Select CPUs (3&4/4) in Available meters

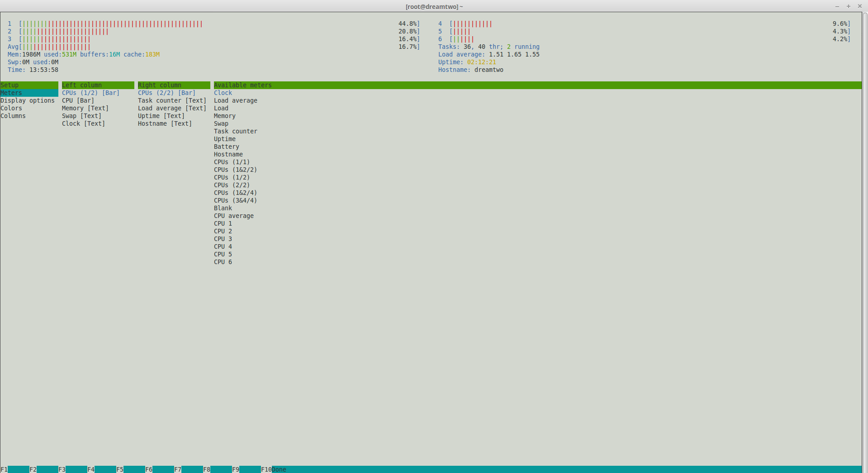[235, 200]
